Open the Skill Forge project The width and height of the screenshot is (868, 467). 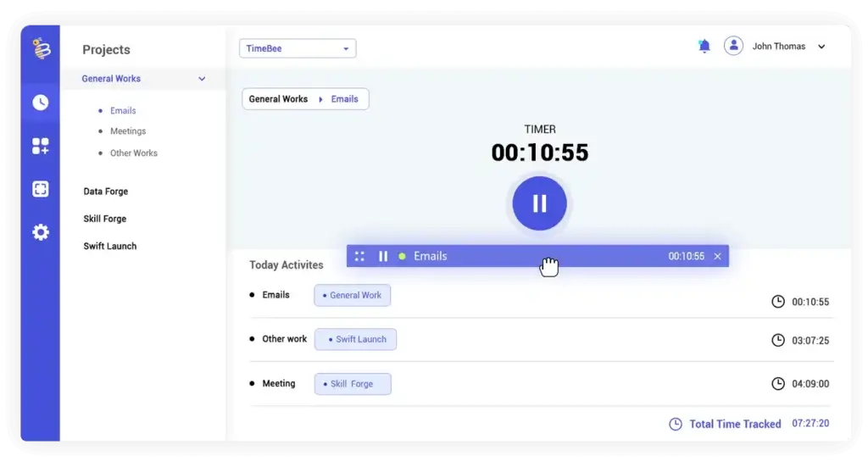[105, 220]
